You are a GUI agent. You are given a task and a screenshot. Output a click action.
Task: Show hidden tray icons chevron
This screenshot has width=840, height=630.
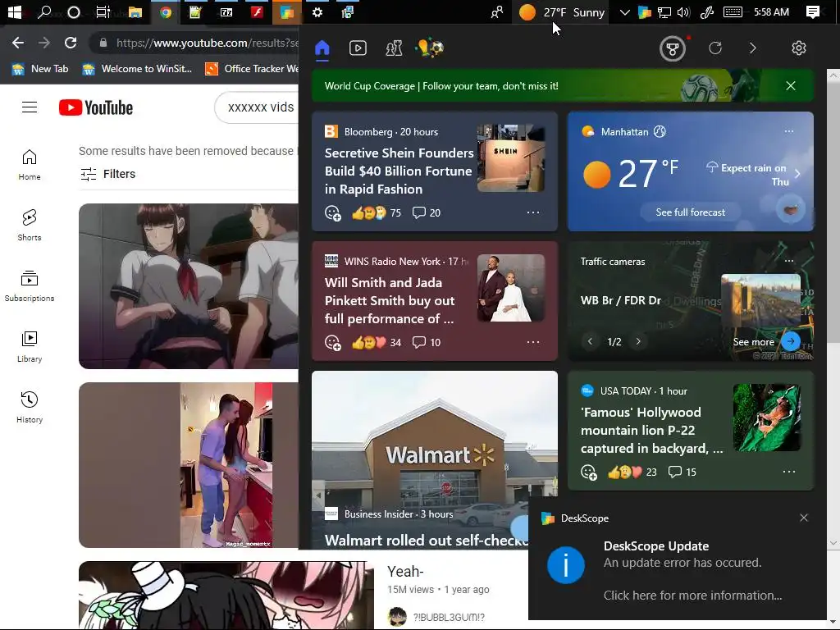point(624,12)
